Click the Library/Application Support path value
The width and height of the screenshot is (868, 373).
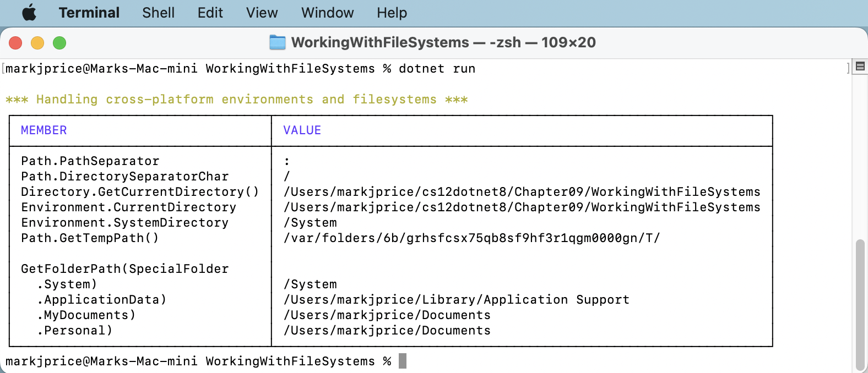(457, 300)
